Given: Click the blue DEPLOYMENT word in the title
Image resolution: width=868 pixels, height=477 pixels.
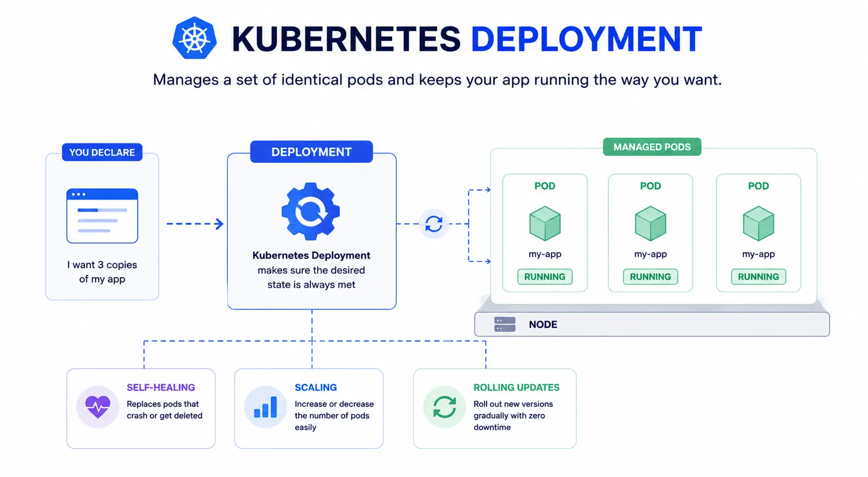Looking at the screenshot, I should tap(586, 39).
